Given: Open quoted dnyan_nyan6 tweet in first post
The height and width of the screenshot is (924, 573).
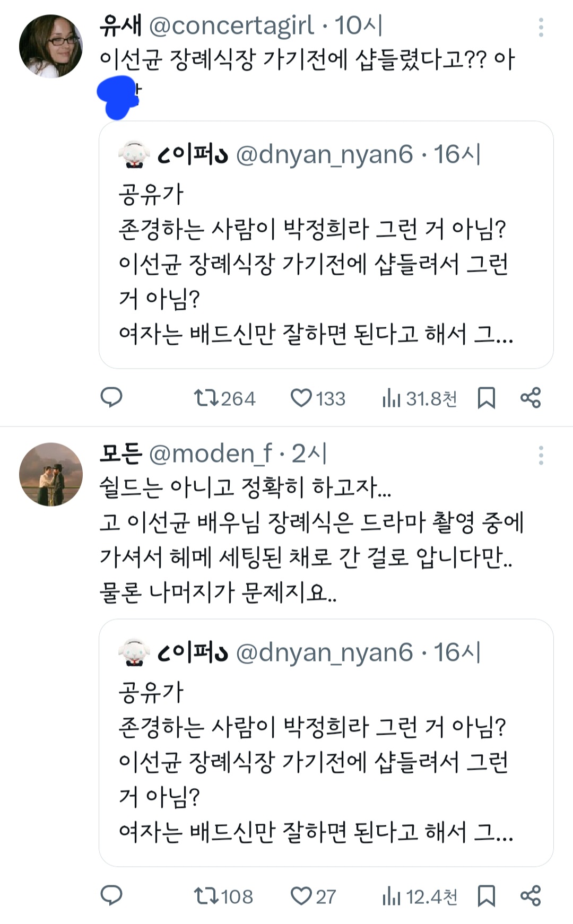Looking at the screenshot, I should tap(326, 245).
